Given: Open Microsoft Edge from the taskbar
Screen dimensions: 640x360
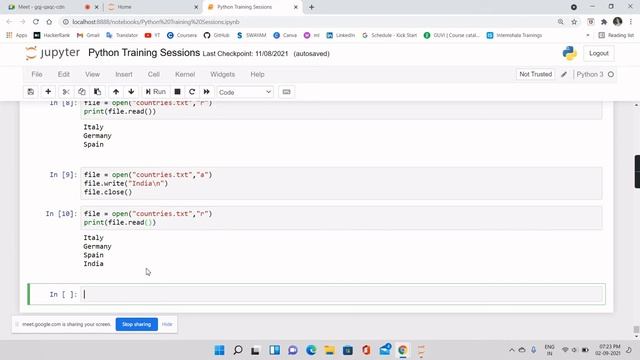Looking at the screenshot, I should point(311,350).
